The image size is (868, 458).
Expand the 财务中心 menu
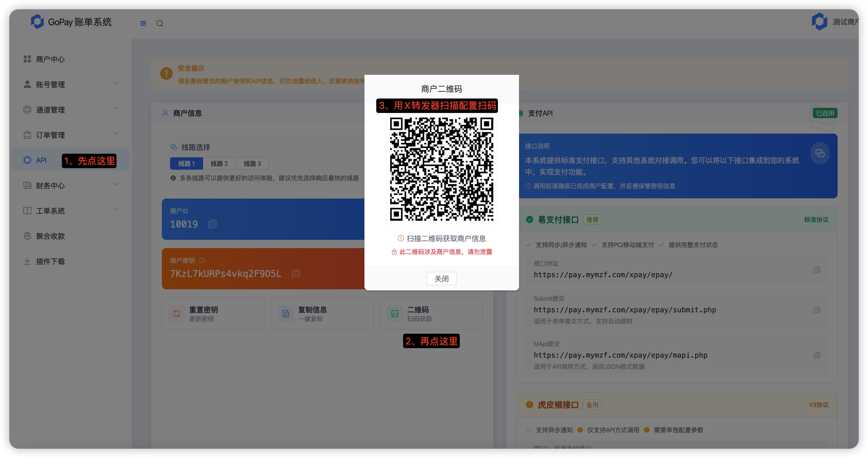[x=70, y=185]
